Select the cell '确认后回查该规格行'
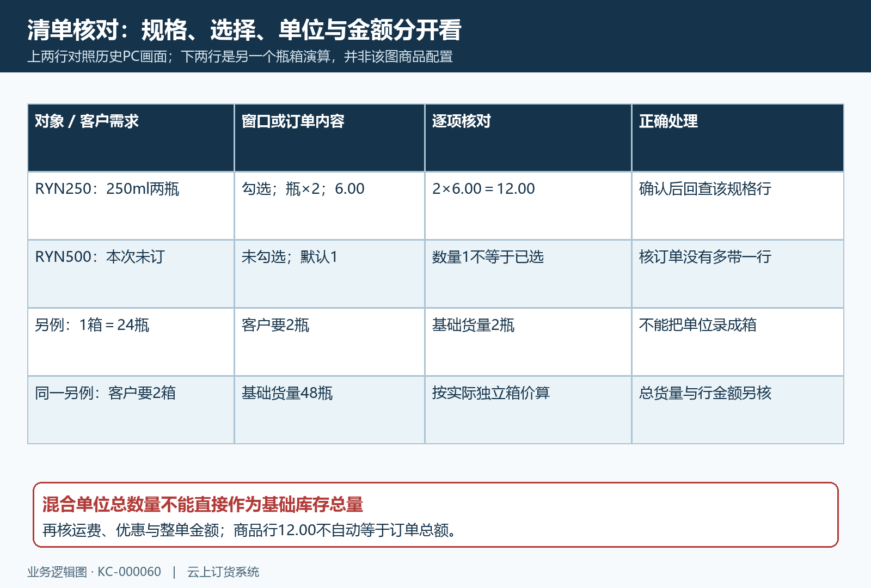This screenshot has height=588, width=871. click(738, 206)
